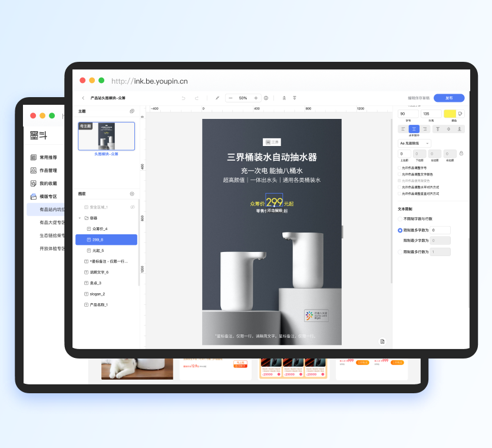Click the undo arrow in the editor toolbar

point(184,98)
